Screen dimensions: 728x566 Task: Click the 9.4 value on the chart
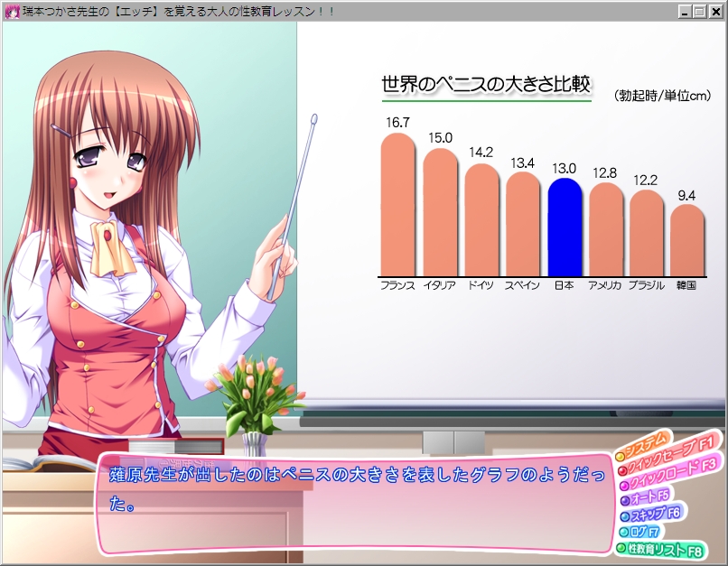[x=686, y=195]
